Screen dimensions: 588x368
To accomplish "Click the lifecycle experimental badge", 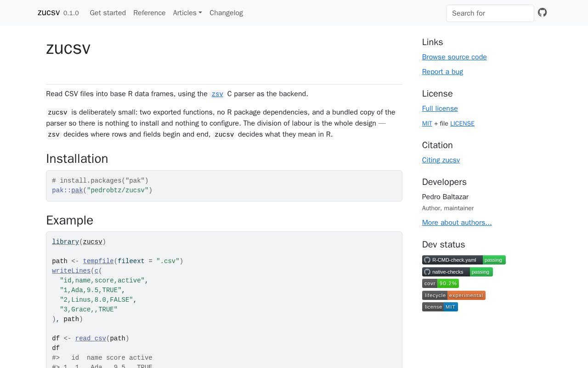I will point(454,295).
